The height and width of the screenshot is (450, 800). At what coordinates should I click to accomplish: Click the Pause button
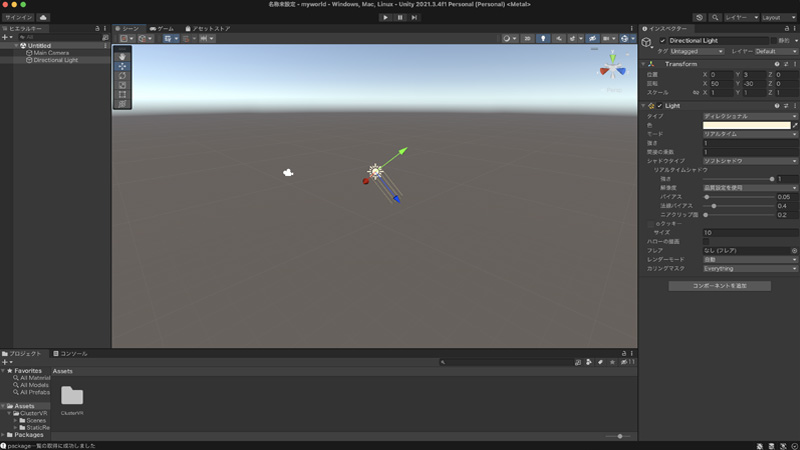pos(400,17)
